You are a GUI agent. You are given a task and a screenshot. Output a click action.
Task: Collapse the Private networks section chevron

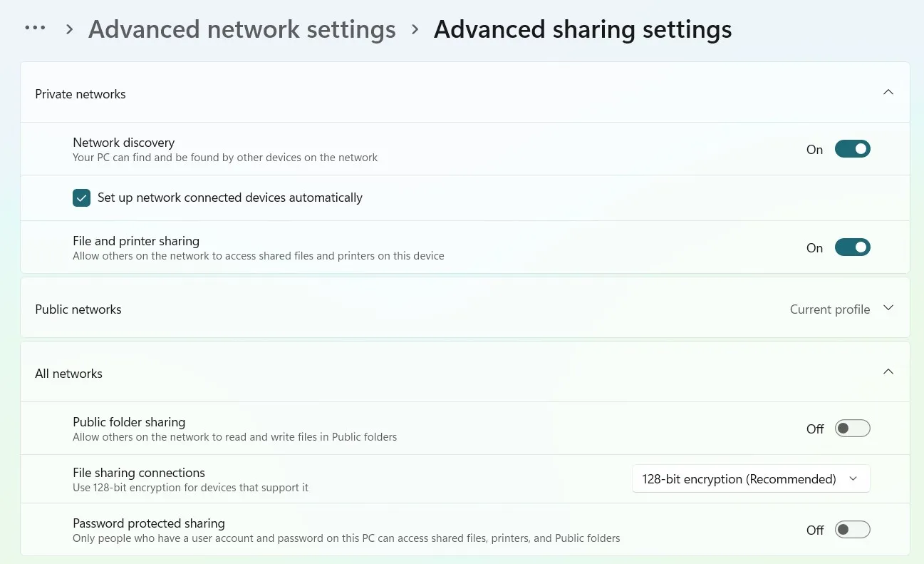888,93
